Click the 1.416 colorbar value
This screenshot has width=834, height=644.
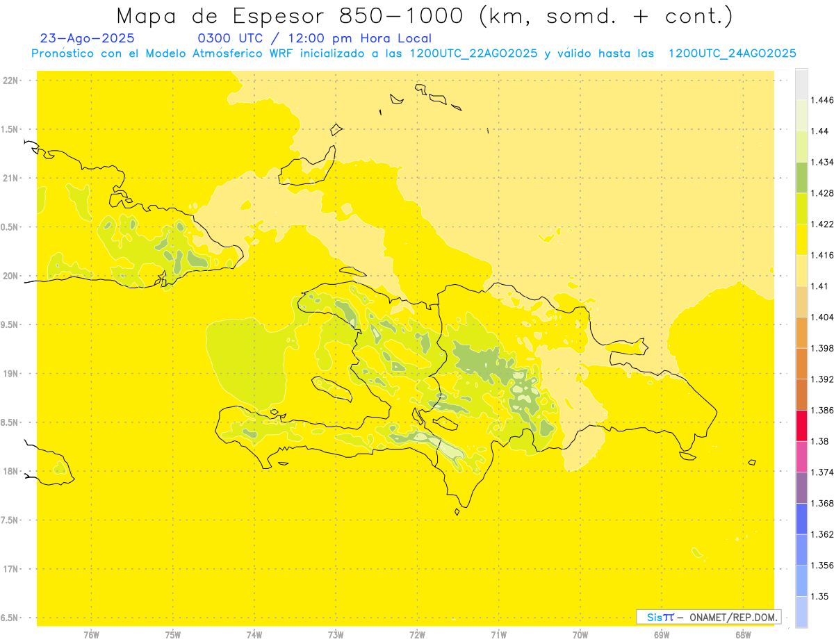pos(823,255)
